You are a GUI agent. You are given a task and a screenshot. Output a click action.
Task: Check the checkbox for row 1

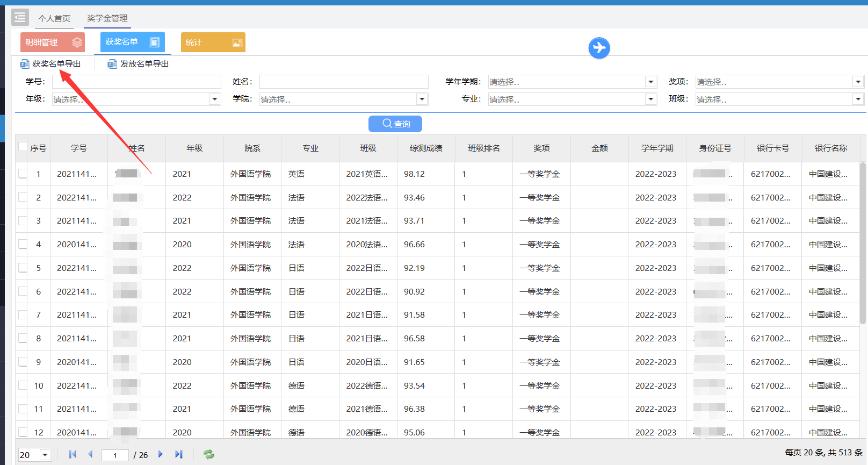tap(23, 174)
